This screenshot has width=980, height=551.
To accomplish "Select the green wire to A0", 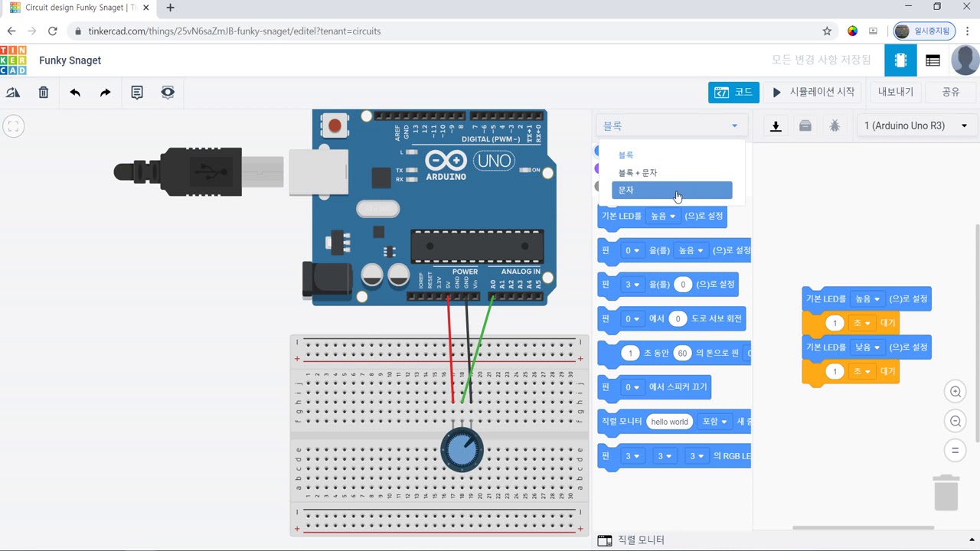I will [478, 348].
